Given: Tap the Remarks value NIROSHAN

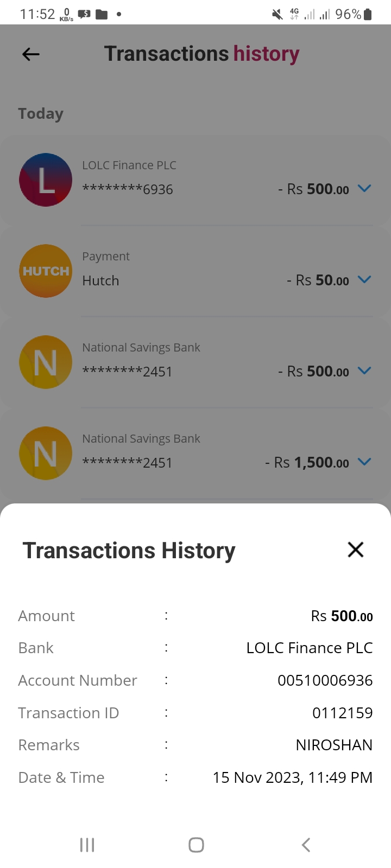Looking at the screenshot, I should coord(334,745).
